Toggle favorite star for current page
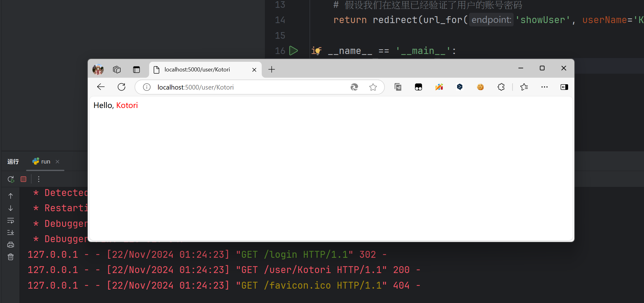Viewport: 644px width, 303px height. pos(373,87)
